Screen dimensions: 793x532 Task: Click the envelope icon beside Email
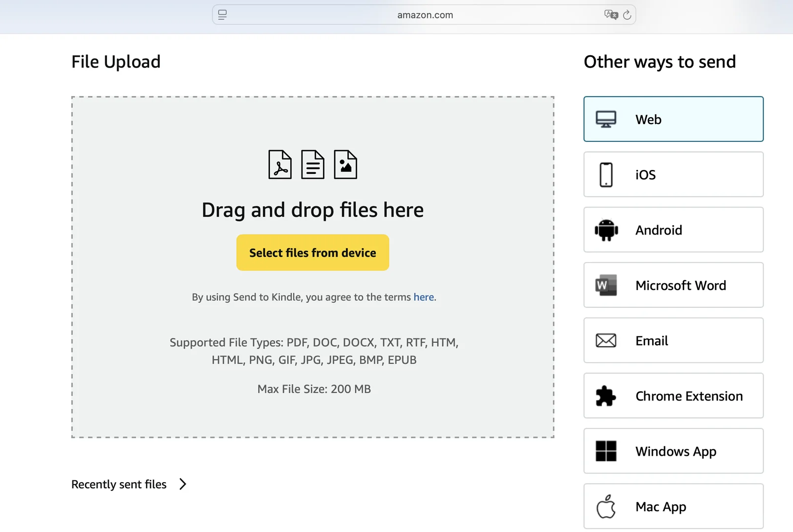tap(606, 340)
